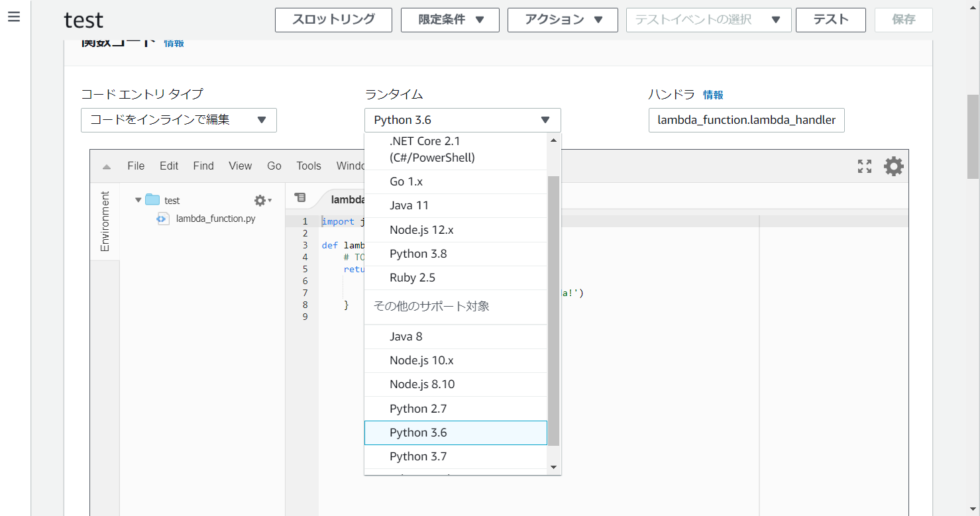The width and height of the screenshot is (980, 516).
Task: Open the File menu in editor
Action: (136, 166)
